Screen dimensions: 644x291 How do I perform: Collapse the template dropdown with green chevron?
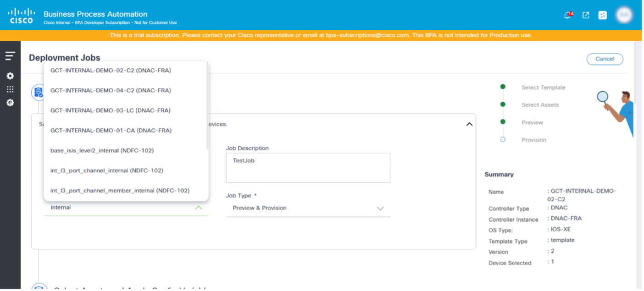[199, 208]
